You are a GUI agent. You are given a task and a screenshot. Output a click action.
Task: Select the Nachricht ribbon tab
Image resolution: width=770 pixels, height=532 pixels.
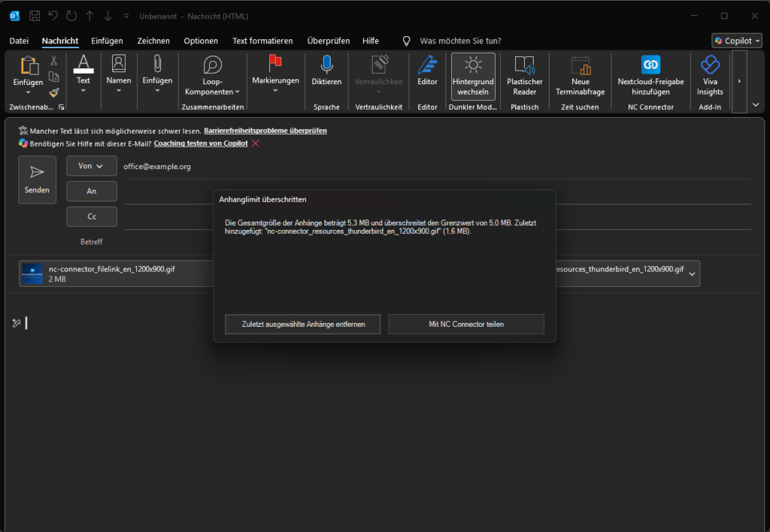click(60, 41)
